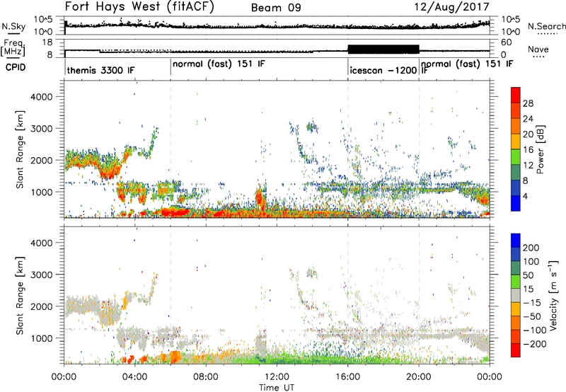
Task: Click the '18' tick on the Freq axis
Action: (47, 42)
